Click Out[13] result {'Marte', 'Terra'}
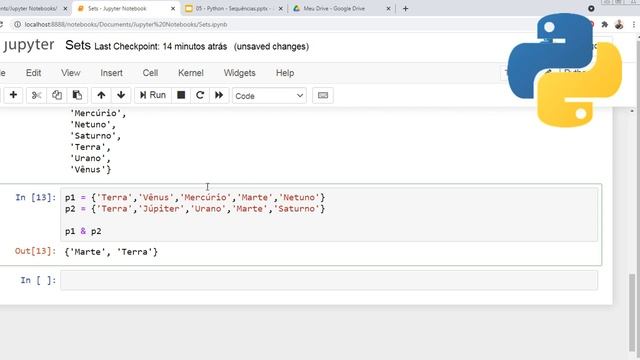The image size is (640, 360). pyautogui.click(x=111, y=252)
